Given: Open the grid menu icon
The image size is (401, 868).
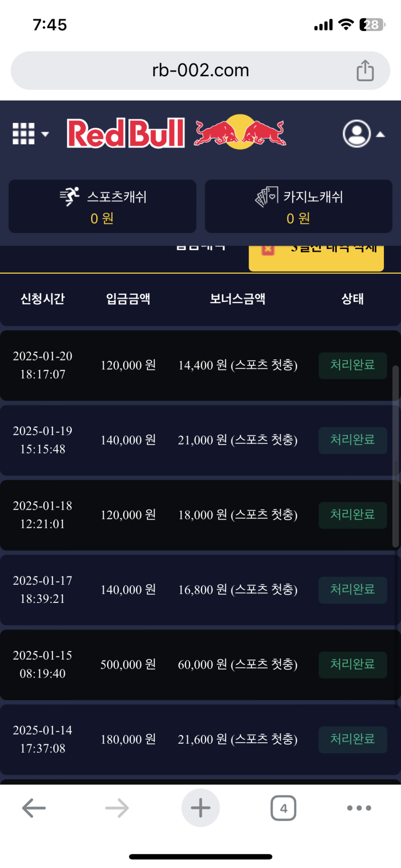Looking at the screenshot, I should pos(23,134).
